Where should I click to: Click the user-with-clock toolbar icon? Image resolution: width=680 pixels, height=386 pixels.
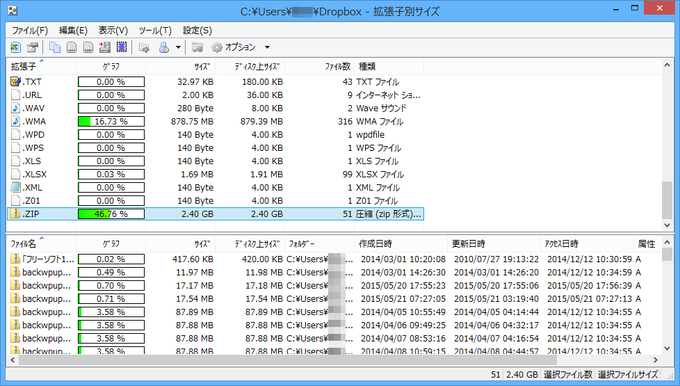point(164,47)
